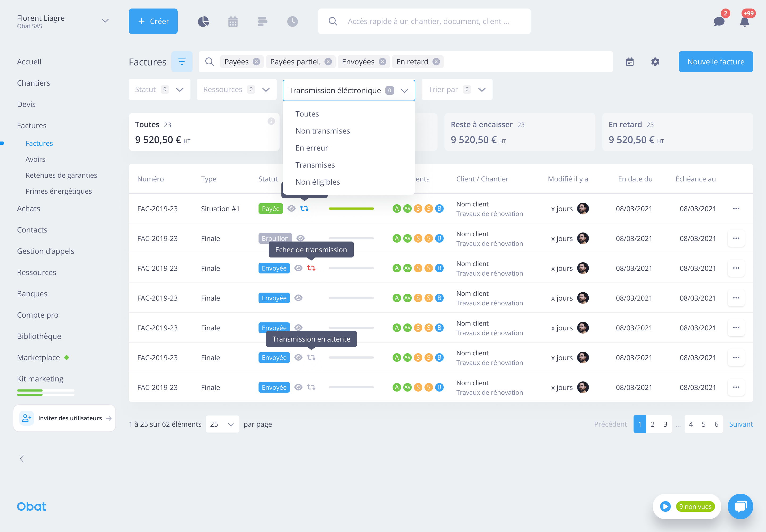The width and height of the screenshot is (766, 532).
Task: Click the Nouvelle facture button
Action: [x=716, y=62]
